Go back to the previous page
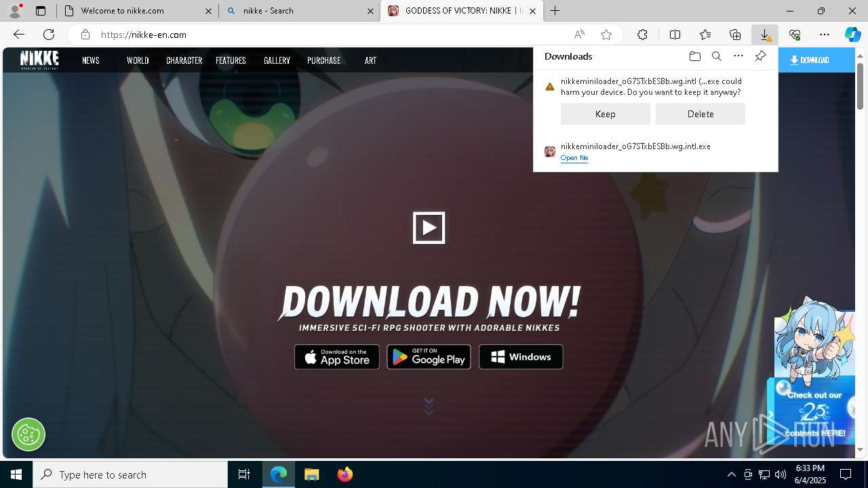 pos(19,35)
